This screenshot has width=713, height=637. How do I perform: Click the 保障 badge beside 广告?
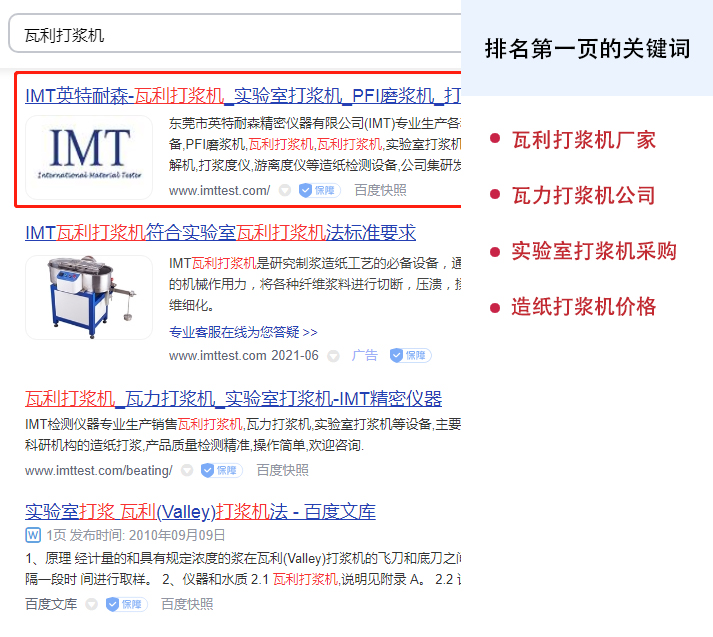tap(410, 355)
